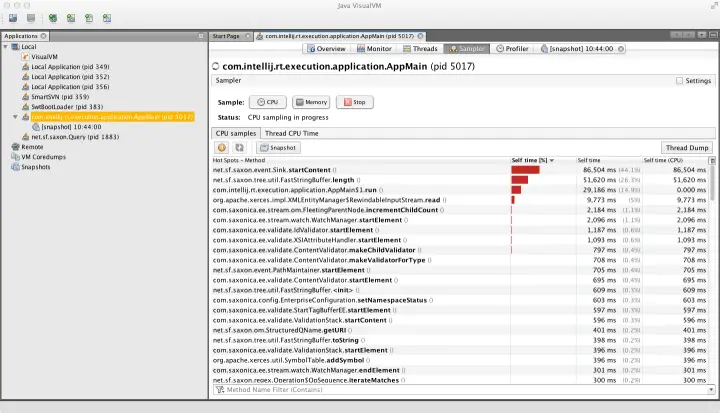Select the CPU samples tab
The image size is (720, 413).
point(236,133)
